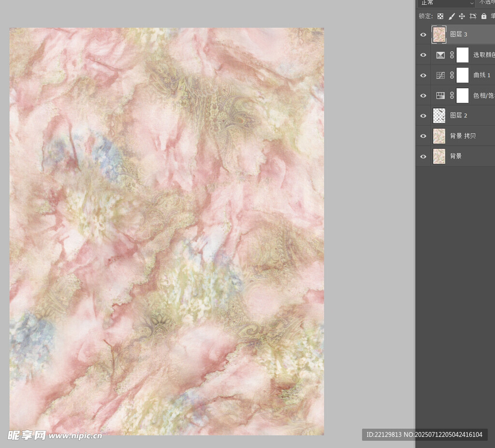Turn off visibility of 图层 2
Image resolution: width=495 pixels, height=448 pixels.
(423, 116)
